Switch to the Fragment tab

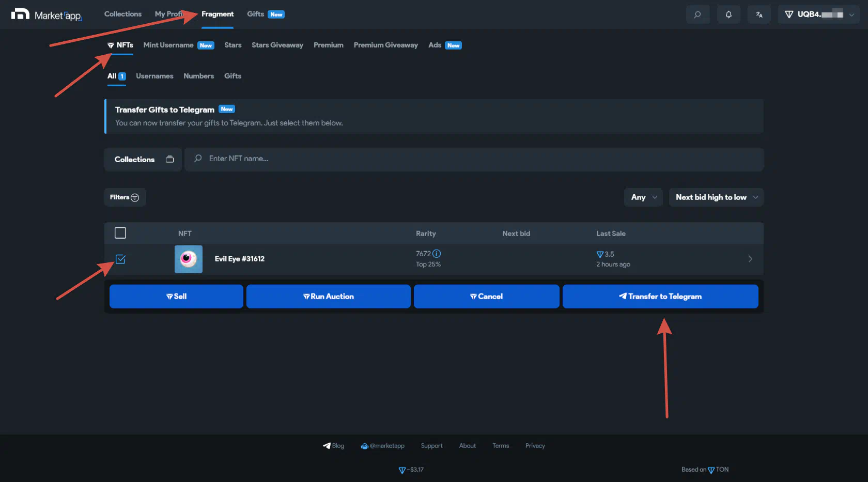pyautogui.click(x=218, y=14)
